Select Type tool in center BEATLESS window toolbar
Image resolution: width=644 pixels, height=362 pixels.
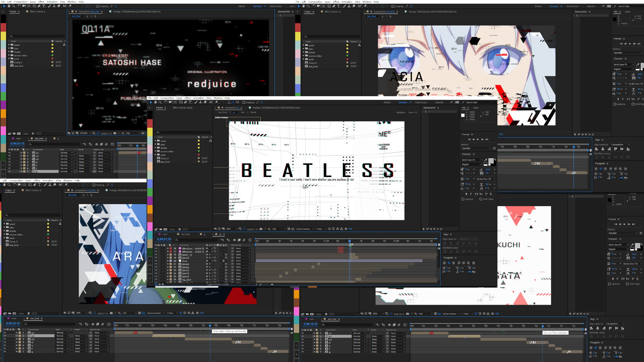[x=190, y=102]
